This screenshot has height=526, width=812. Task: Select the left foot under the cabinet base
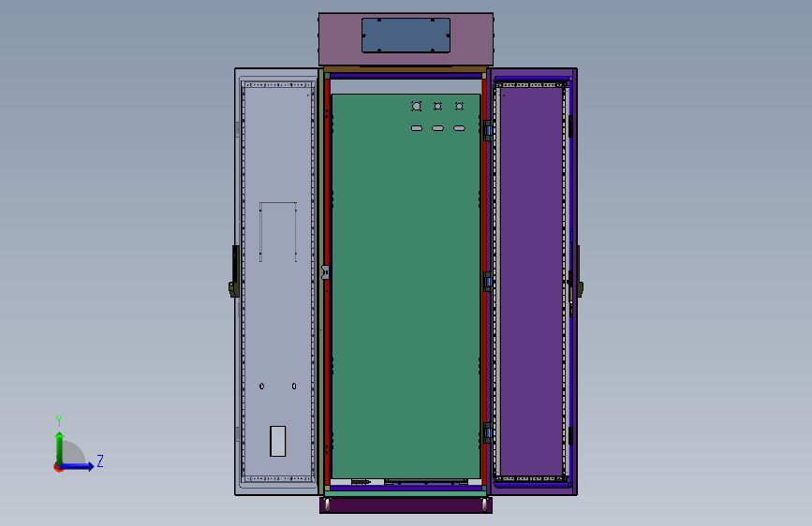pyautogui.click(x=327, y=504)
